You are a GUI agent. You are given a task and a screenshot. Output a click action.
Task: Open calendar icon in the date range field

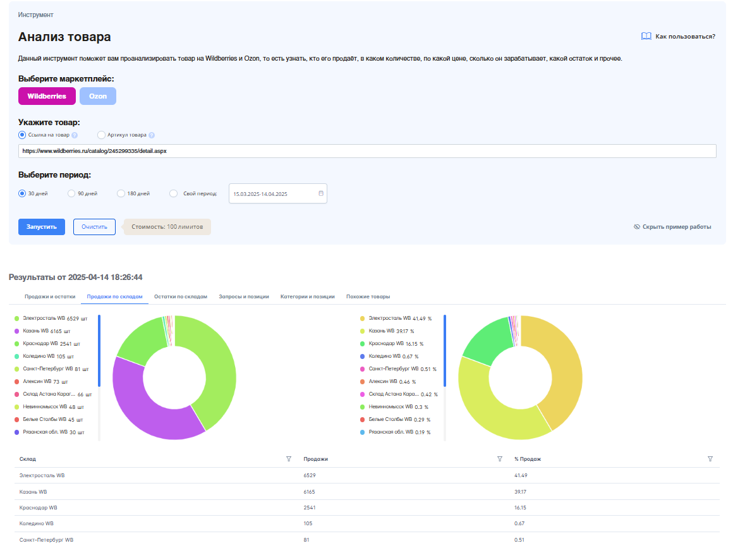pyautogui.click(x=321, y=193)
